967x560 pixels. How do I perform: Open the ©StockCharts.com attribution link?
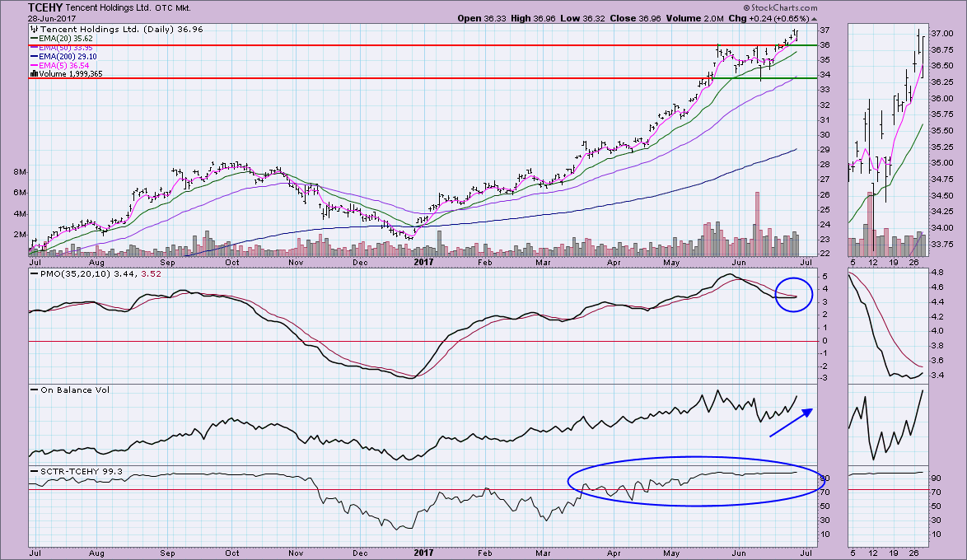coord(780,8)
